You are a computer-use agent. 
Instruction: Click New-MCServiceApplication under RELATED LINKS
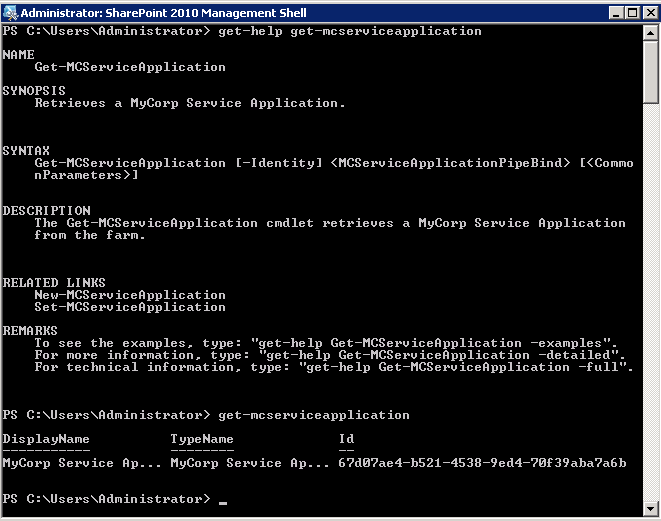[130, 295]
